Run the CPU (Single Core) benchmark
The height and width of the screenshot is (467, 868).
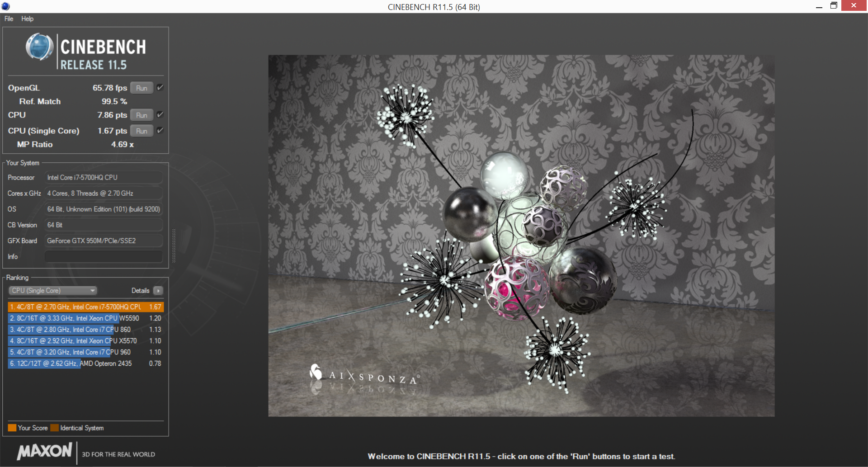click(x=142, y=131)
